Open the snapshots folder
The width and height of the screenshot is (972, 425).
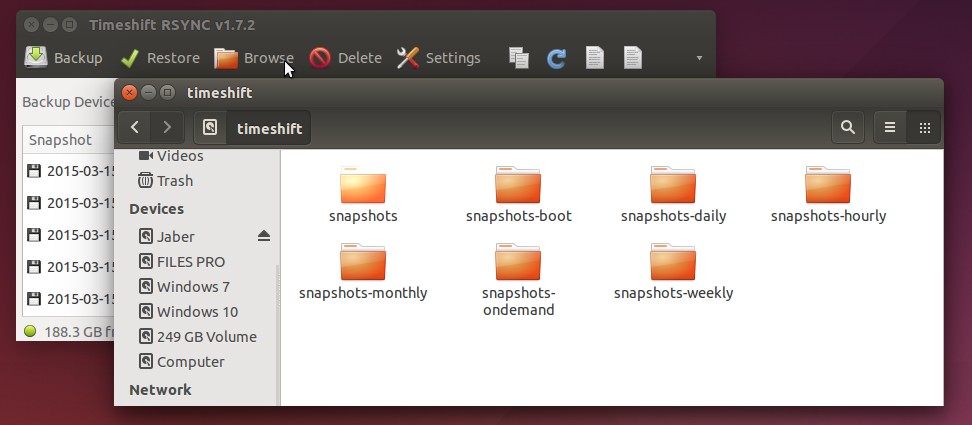[x=363, y=194]
